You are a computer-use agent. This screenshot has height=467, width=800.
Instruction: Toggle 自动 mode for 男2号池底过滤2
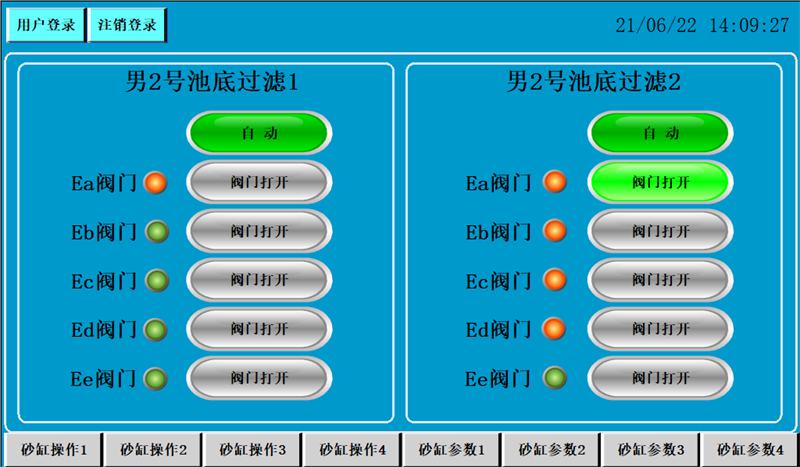(660, 133)
